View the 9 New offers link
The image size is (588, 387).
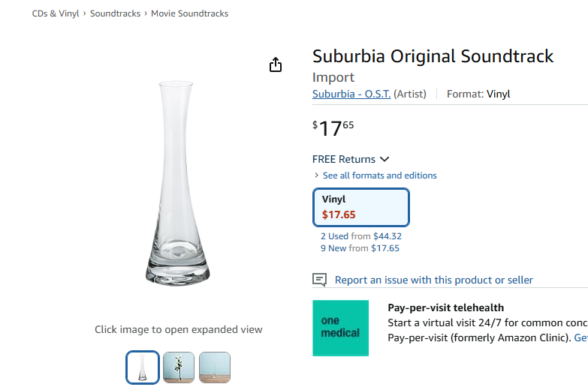[334, 248]
